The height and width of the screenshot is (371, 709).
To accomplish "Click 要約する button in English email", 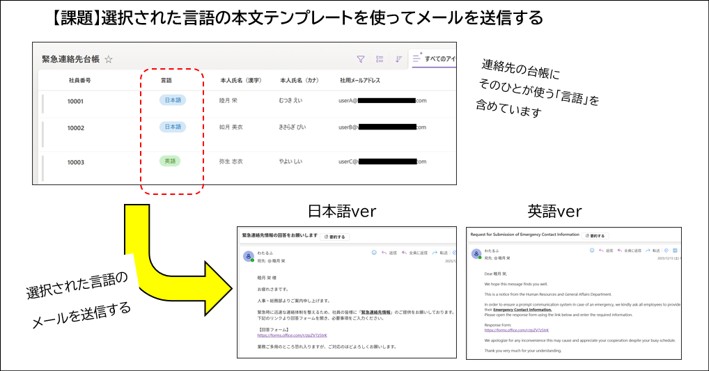I will point(595,236).
